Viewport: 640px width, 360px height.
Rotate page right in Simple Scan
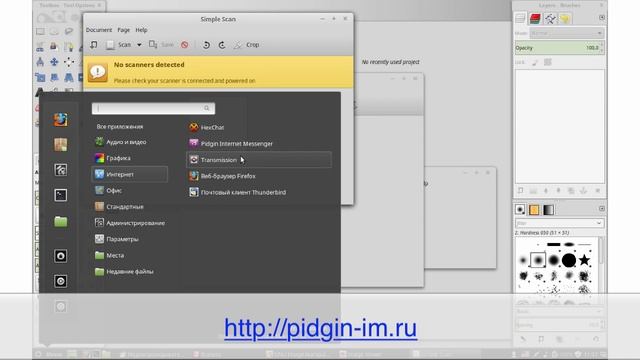click(222, 45)
